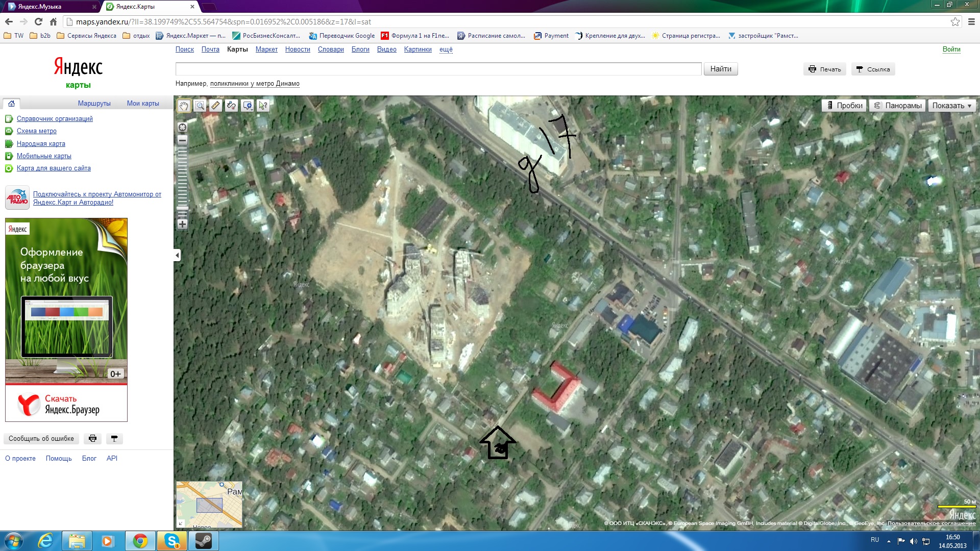Open the Новости service link
Viewport: 980px width, 551px height.
point(298,49)
